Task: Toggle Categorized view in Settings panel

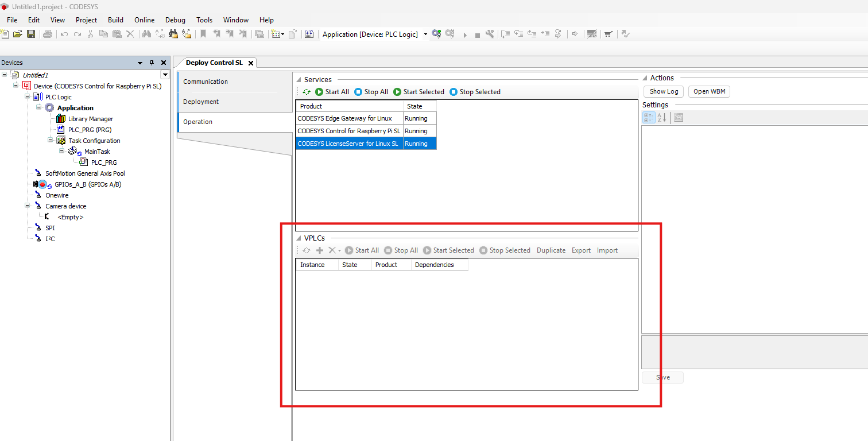Action: pos(649,118)
